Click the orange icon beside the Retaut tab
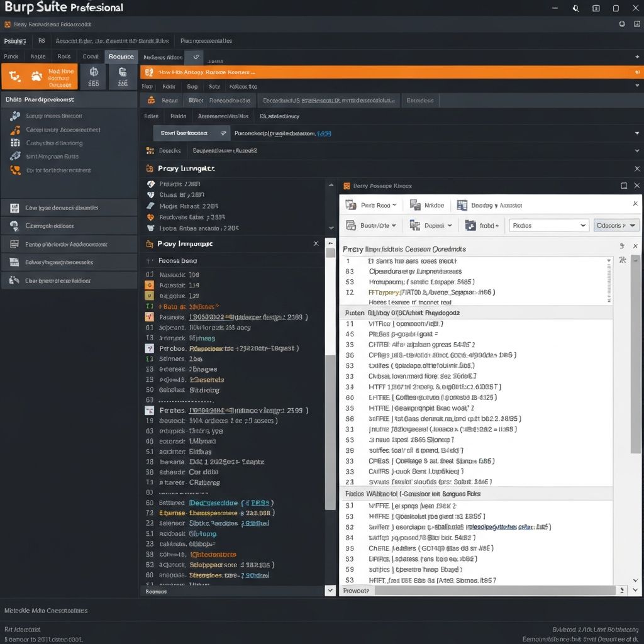 point(151,100)
